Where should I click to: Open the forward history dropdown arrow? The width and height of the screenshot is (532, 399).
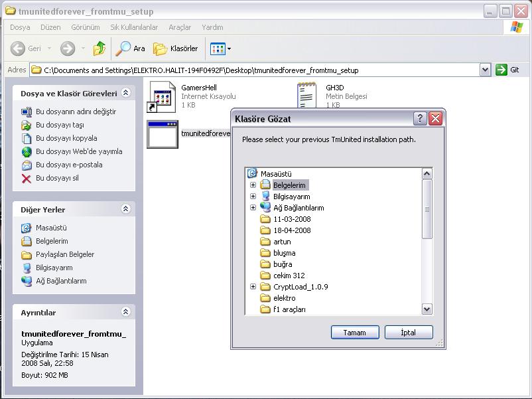(83, 48)
